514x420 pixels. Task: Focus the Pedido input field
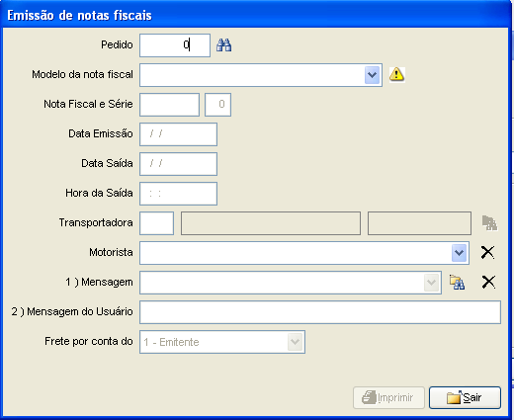coord(175,45)
